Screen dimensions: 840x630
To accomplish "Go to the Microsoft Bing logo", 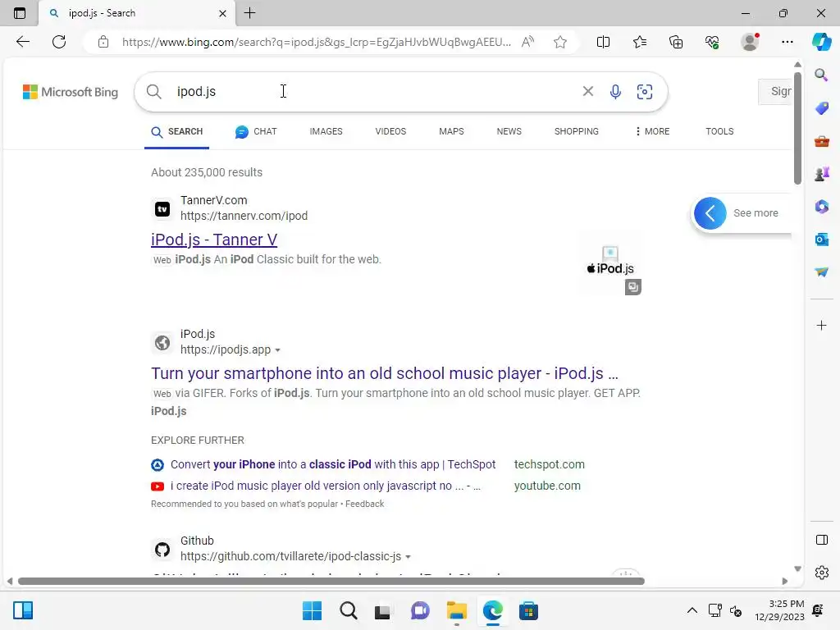I will [x=71, y=92].
